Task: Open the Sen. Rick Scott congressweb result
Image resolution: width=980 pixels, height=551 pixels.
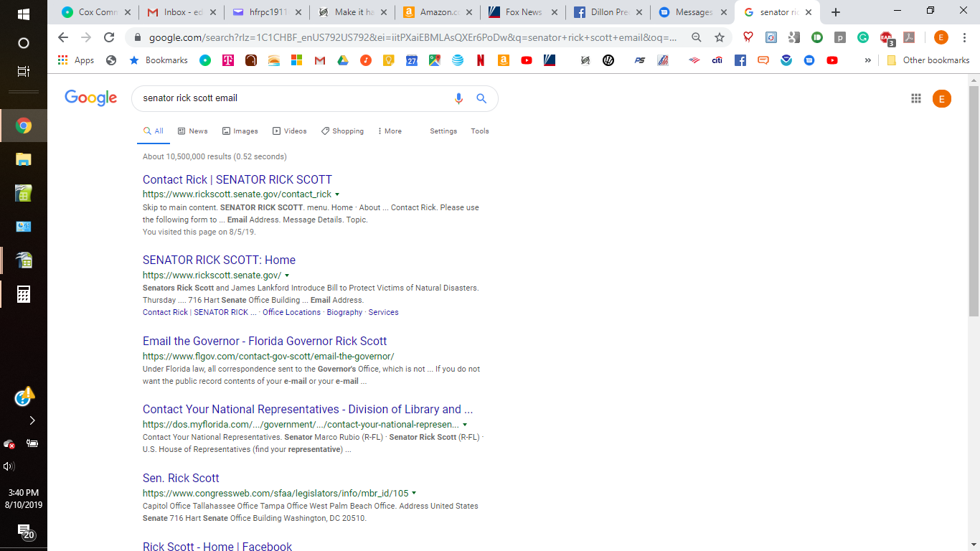Action: [x=181, y=478]
